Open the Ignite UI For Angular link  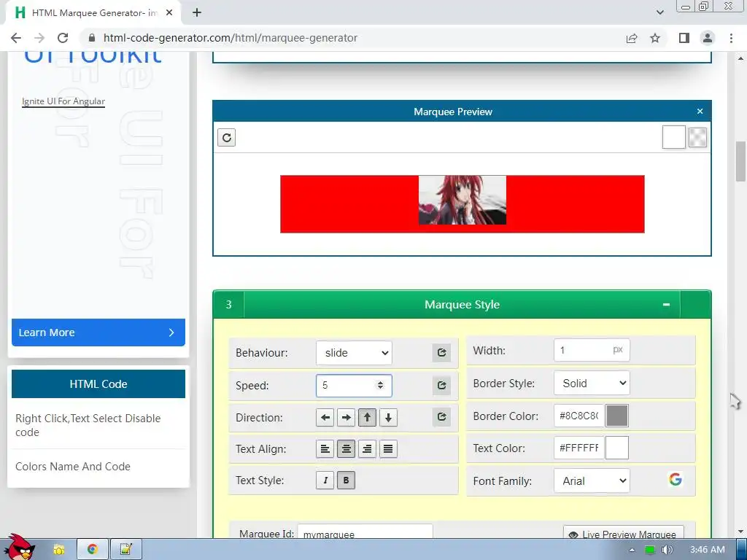63,101
